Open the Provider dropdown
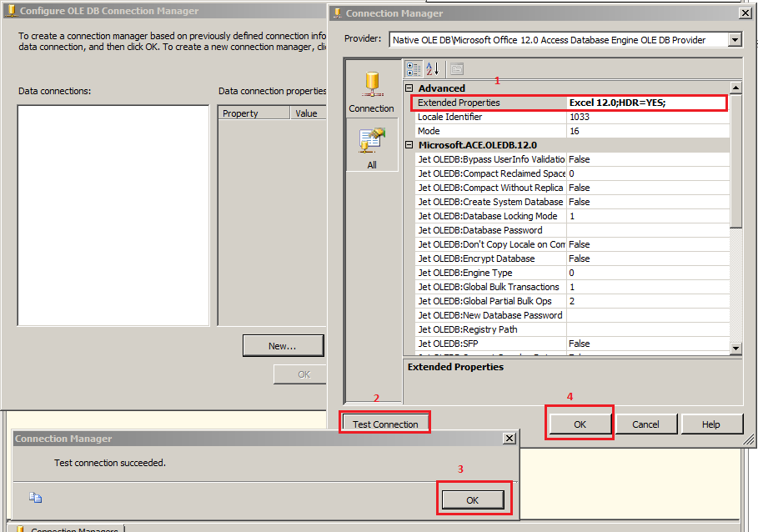The image size is (758, 532). (x=734, y=38)
